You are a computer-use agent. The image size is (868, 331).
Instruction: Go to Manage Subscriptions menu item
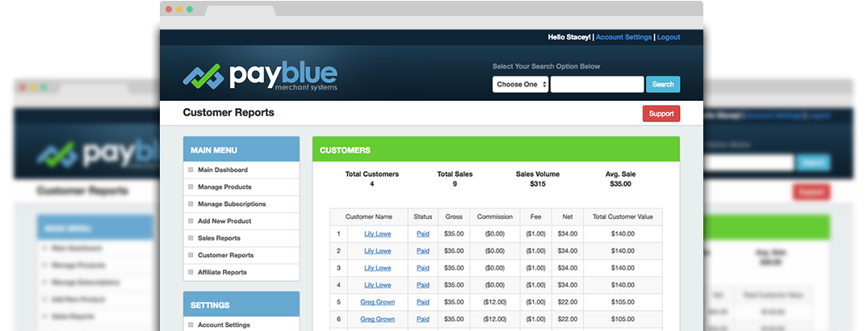tap(232, 204)
